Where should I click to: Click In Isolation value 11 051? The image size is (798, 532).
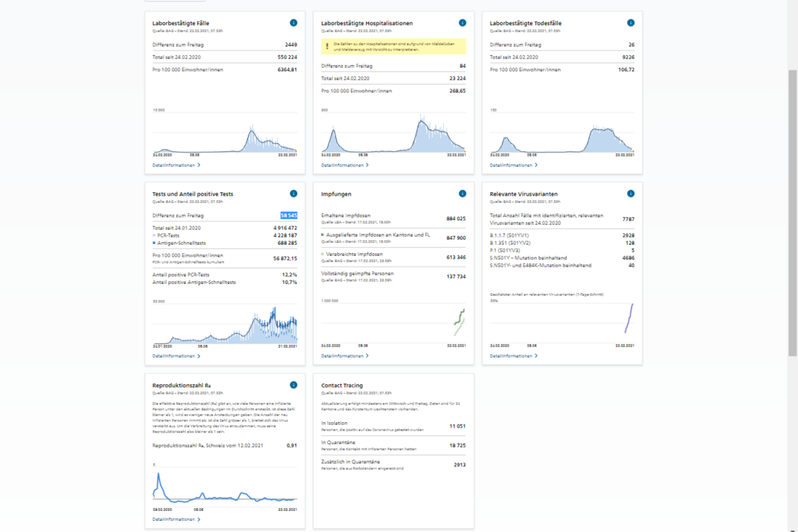coord(458,426)
